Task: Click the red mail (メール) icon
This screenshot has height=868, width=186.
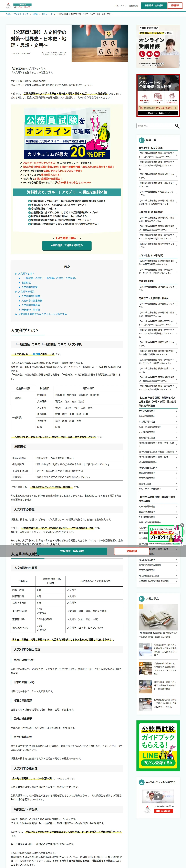Action: [157, 54]
